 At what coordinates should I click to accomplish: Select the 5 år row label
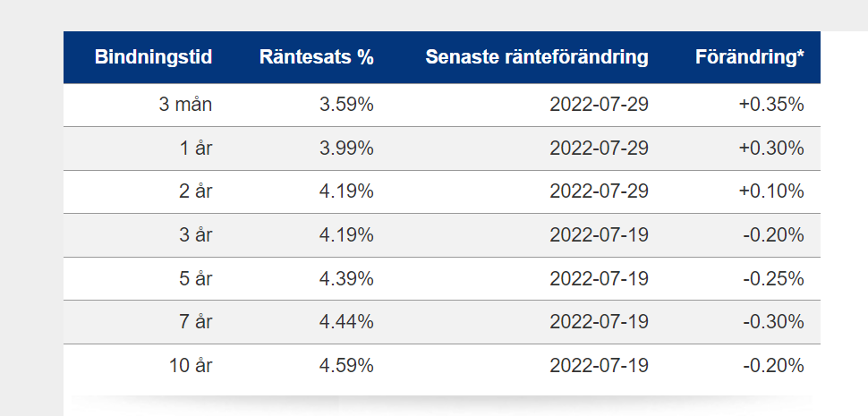196,278
